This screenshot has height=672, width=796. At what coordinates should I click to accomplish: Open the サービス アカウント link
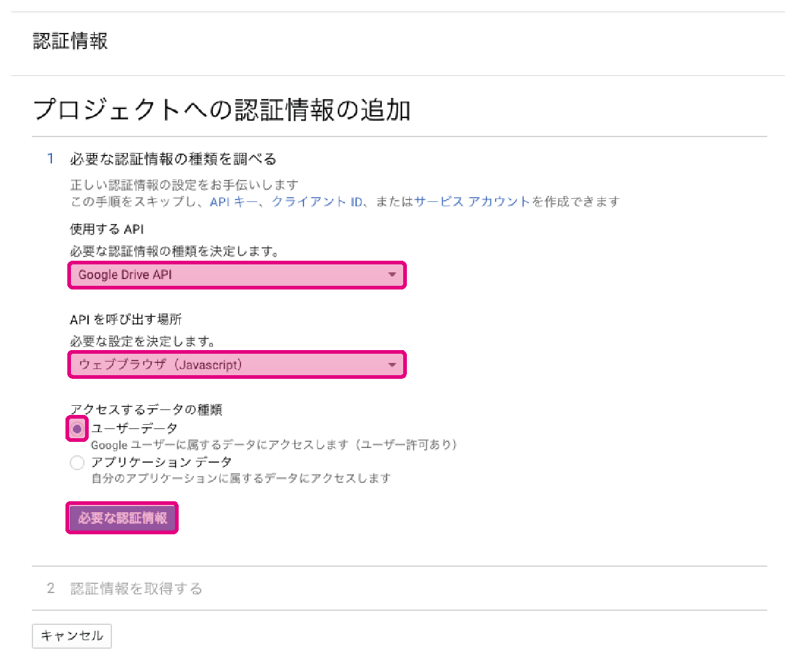[x=472, y=202]
